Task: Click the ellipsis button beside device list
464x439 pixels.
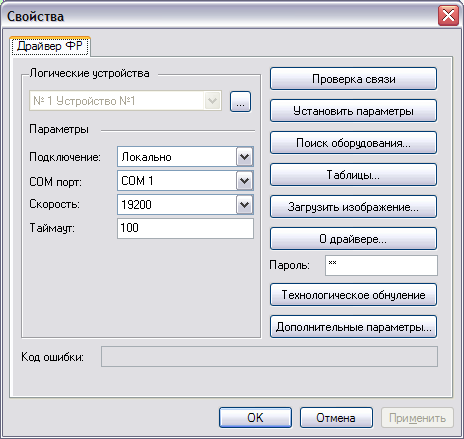Action: point(240,102)
